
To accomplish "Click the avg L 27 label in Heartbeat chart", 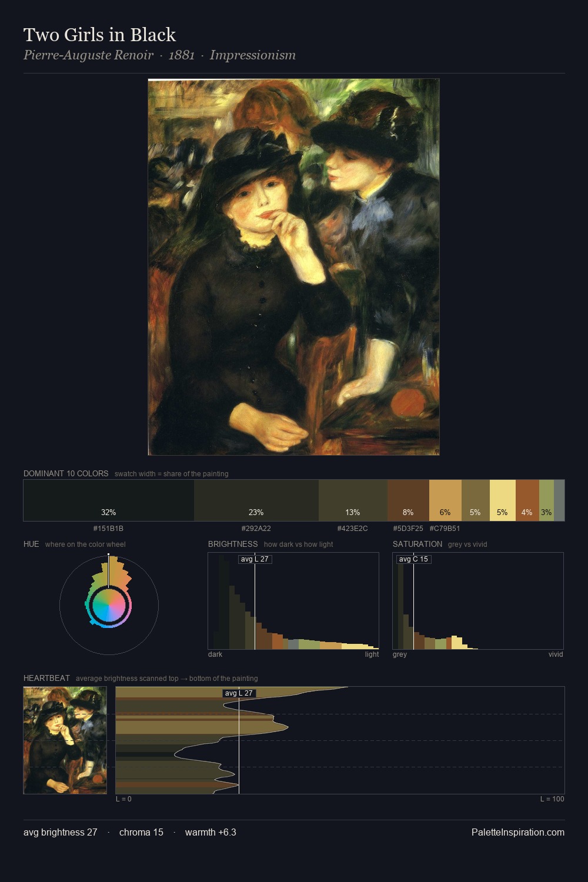I will tap(239, 693).
